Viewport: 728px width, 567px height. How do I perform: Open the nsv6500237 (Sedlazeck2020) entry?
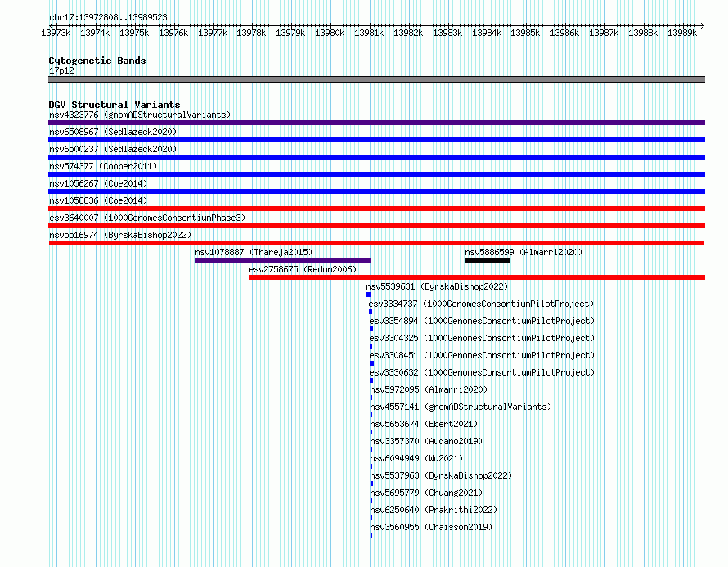point(113,149)
